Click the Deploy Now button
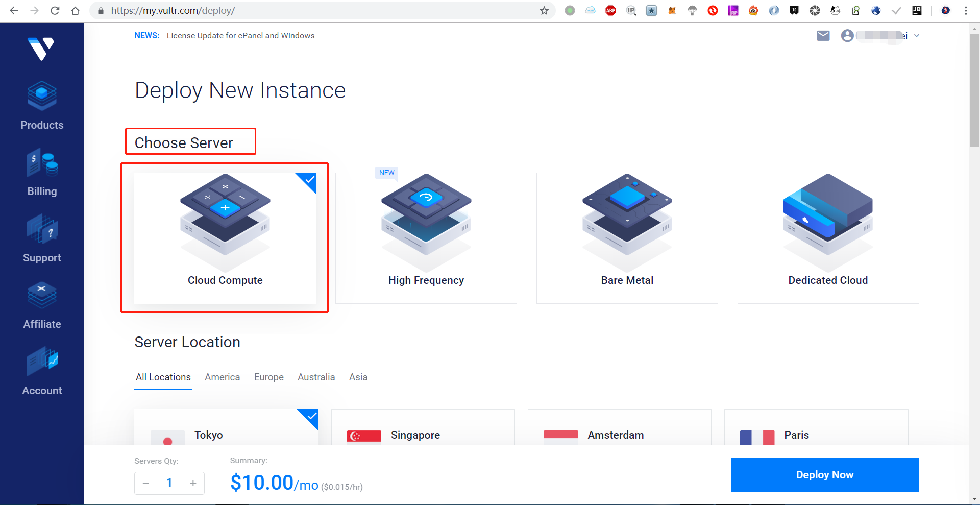The image size is (980, 505). 825,475
